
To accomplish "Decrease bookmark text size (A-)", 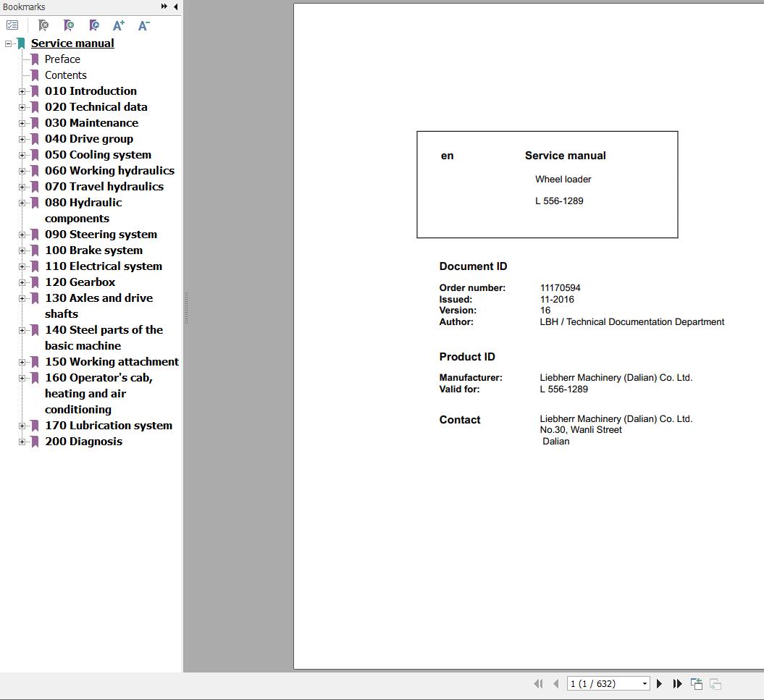I will tap(143, 25).
